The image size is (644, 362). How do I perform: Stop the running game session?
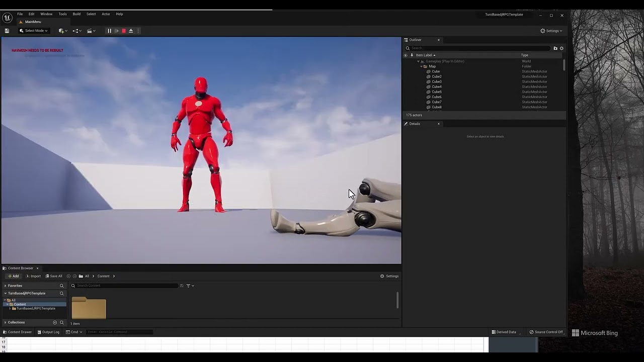(124, 31)
